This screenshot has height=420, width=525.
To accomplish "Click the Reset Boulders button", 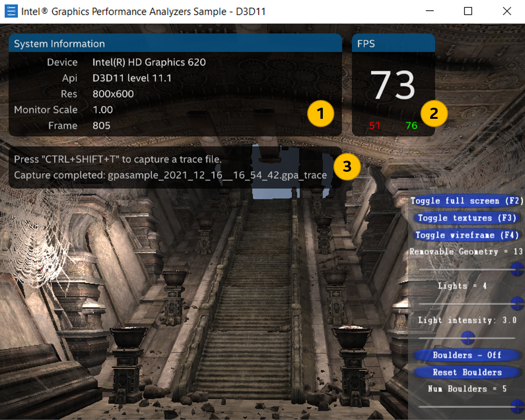I will point(467,372).
